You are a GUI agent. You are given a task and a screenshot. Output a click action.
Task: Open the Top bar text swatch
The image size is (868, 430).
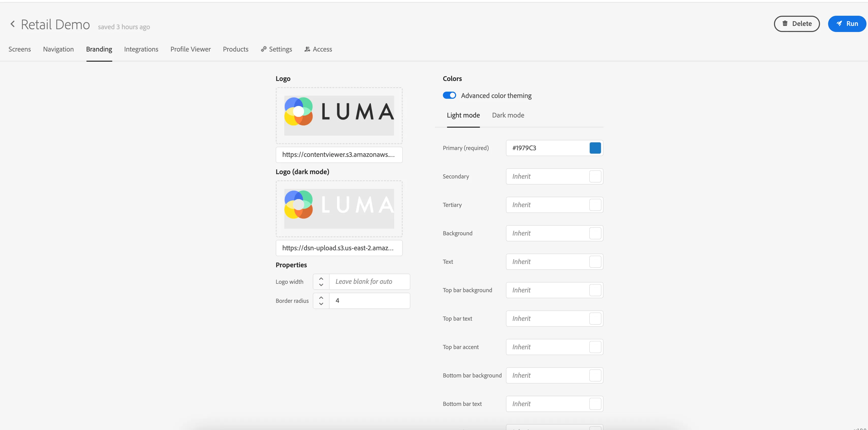point(595,319)
